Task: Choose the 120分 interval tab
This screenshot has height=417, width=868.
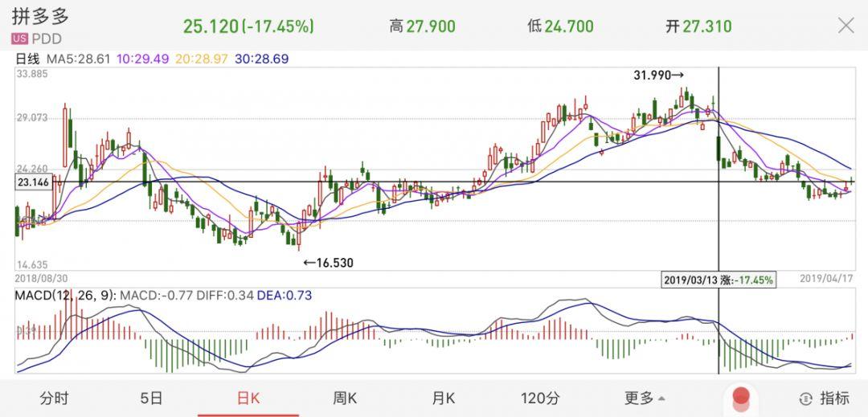Action: (x=539, y=398)
